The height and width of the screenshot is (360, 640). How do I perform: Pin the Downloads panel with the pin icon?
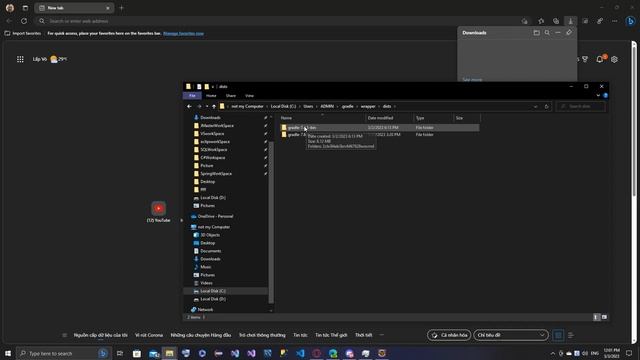[x=569, y=33]
